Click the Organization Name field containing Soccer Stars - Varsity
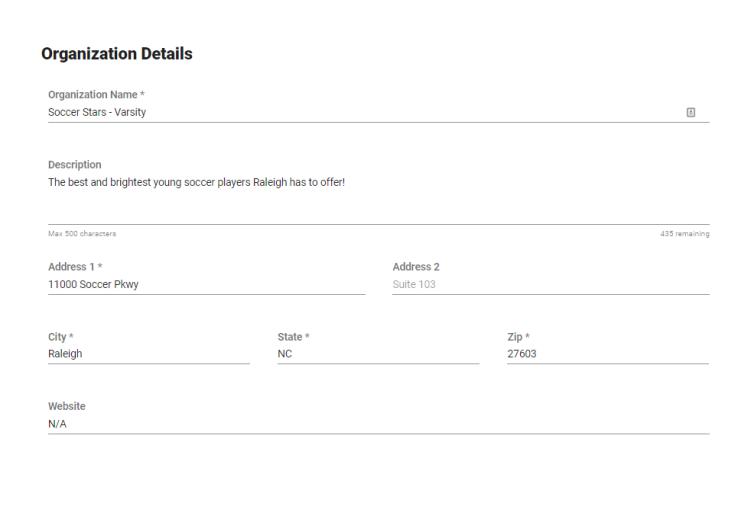This screenshot has width=751, height=509. 378,113
